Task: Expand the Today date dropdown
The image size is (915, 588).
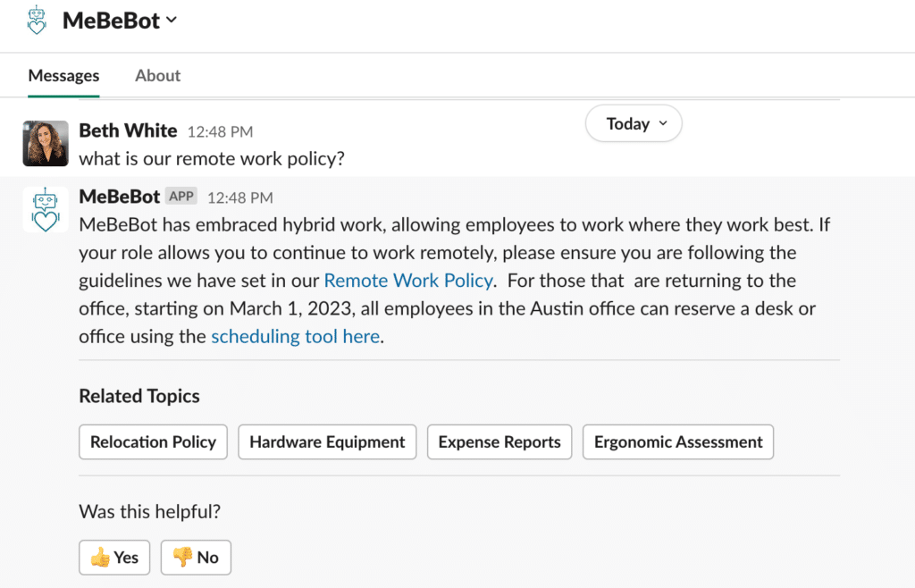Action: pyautogui.click(x=634, y=123)
